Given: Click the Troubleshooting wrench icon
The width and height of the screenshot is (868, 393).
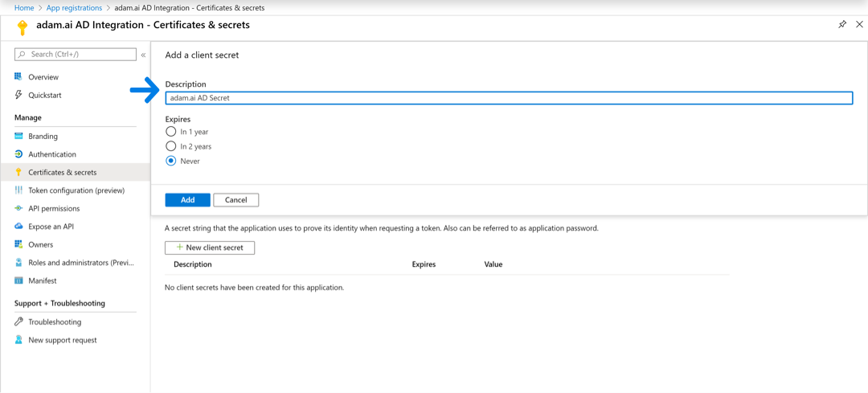Looking at the screenshot, I should [x=18, y=321].
